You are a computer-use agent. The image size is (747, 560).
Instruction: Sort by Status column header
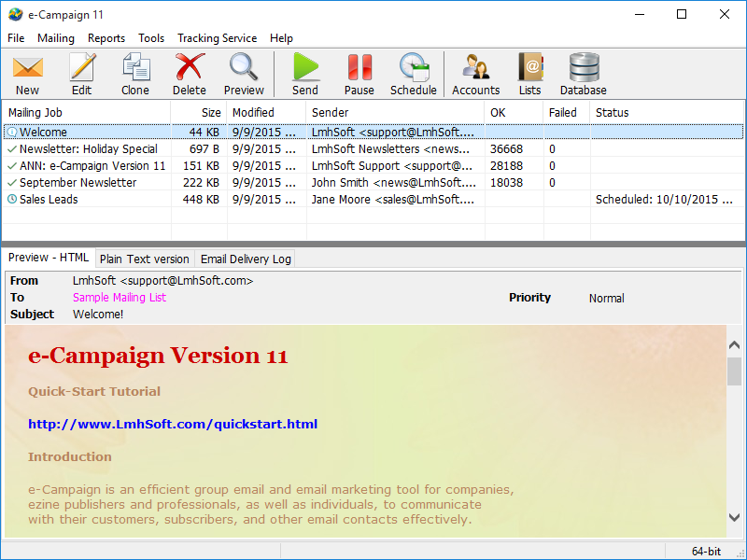(667, 113)
